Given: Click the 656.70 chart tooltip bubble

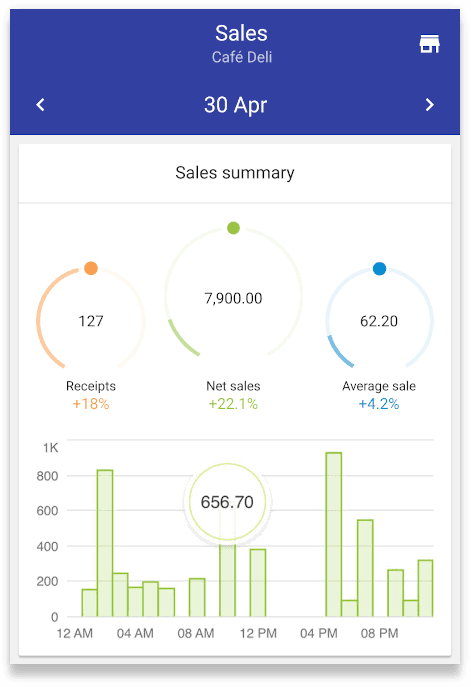Looking at the screenshot, I should tap(227, 502).
